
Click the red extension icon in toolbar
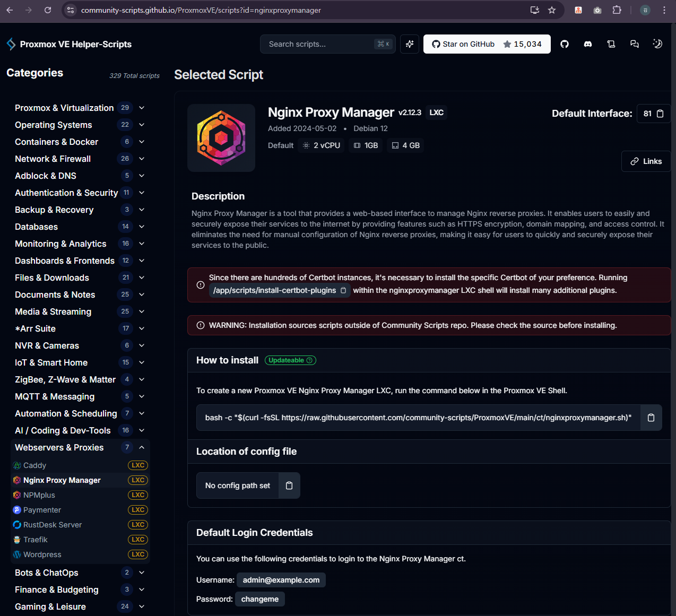(x=578, y=10)
